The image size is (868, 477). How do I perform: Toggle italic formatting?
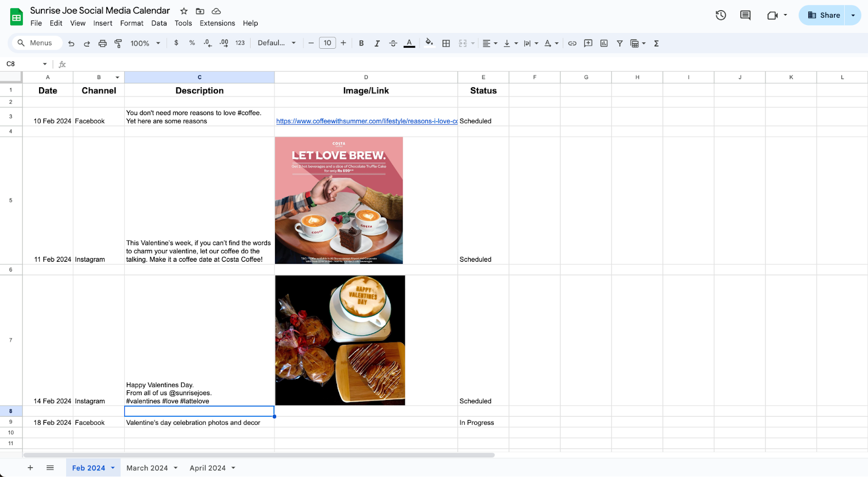pos(377,43)
